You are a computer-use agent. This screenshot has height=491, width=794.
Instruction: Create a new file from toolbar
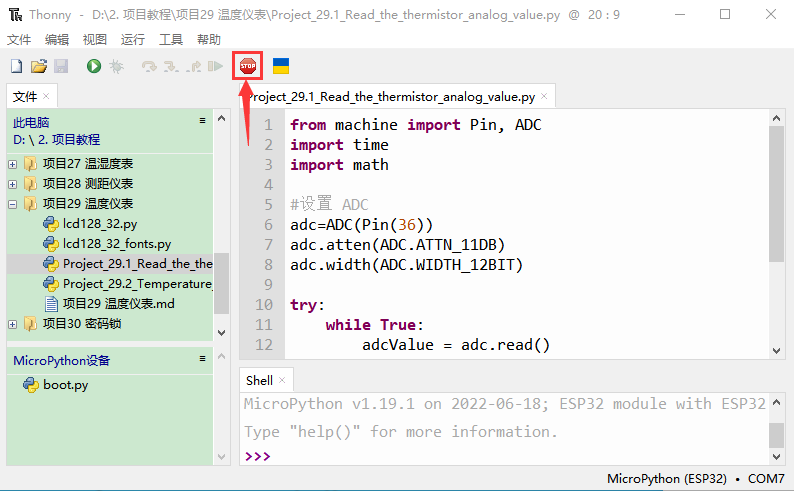pos(16,66)
